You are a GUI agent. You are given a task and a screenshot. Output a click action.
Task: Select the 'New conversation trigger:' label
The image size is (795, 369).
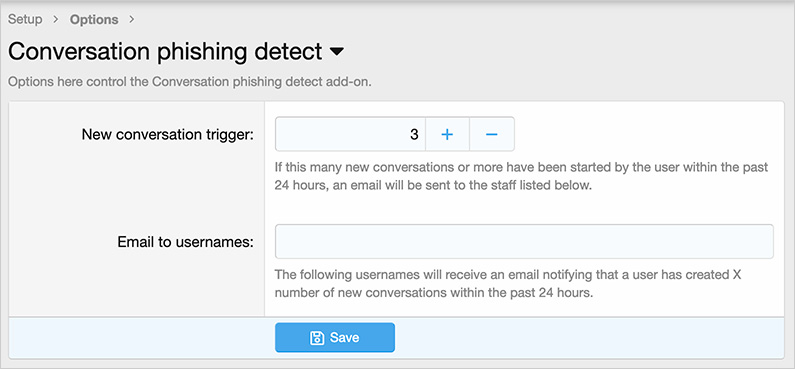tap(168, 134)
